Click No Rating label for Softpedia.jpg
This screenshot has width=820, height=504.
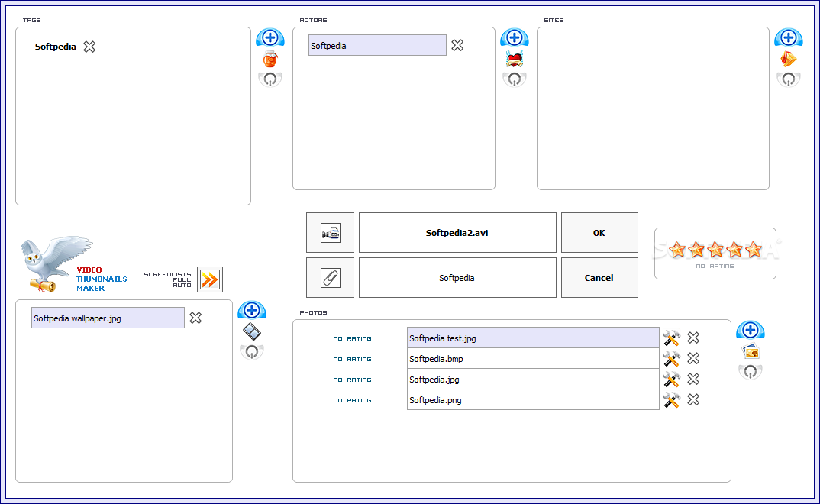(x=353, y=380)
